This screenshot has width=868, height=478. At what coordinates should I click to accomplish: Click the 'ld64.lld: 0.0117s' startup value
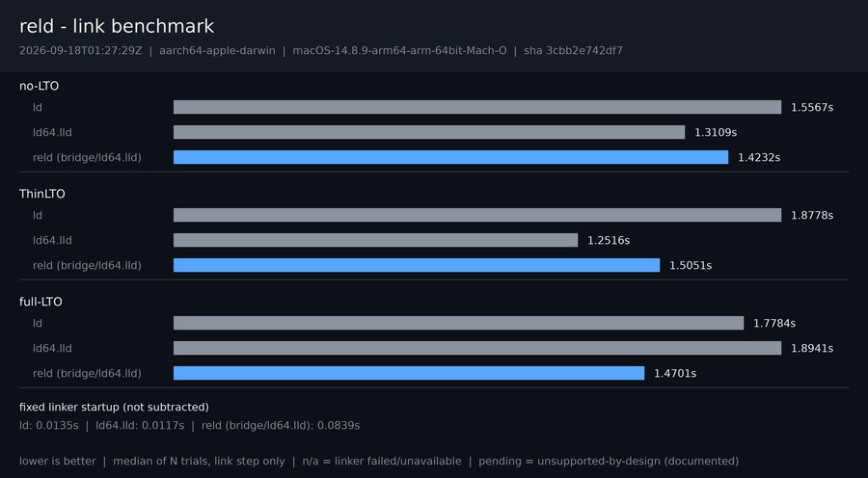140,425
